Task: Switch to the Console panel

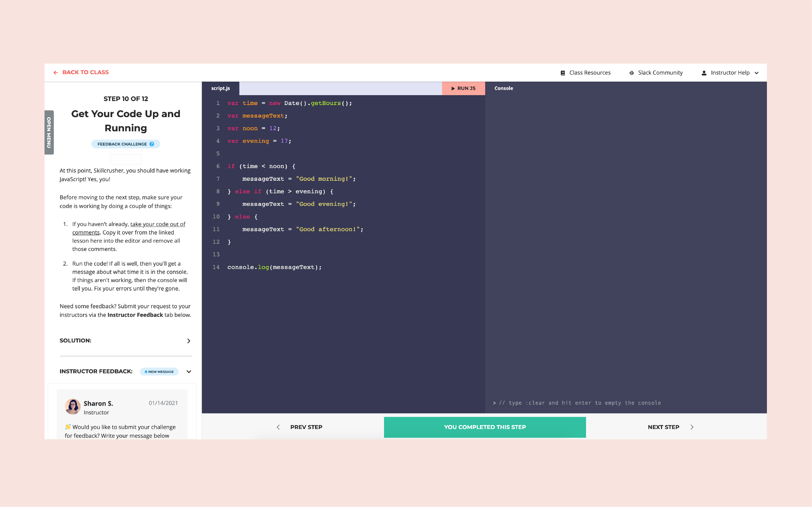Action: coord(504,88)
